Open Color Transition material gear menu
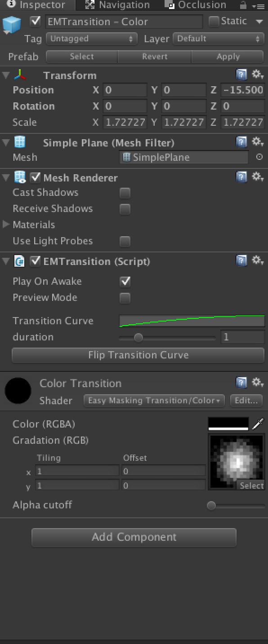 pyautogui.click(x=257, y=383)
